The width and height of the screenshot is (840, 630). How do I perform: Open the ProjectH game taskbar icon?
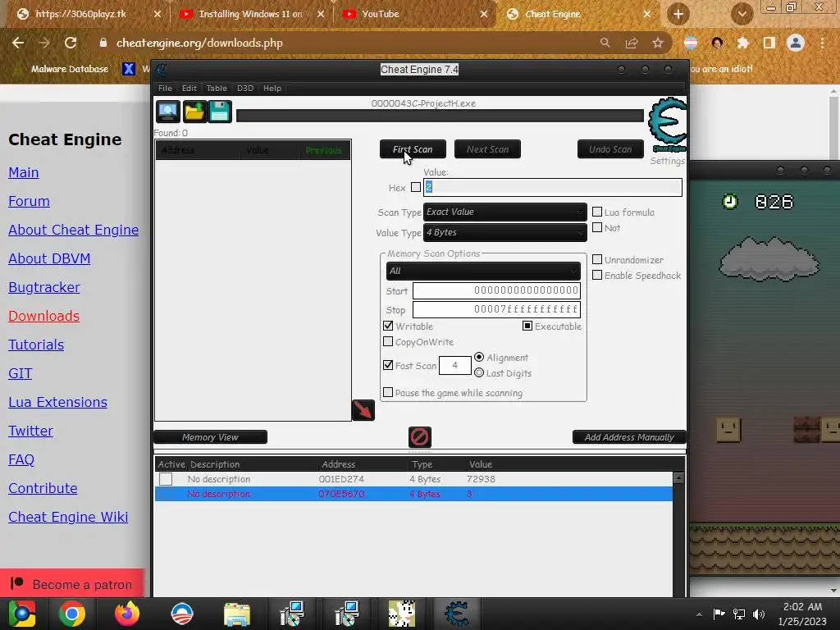pos(402,614)
